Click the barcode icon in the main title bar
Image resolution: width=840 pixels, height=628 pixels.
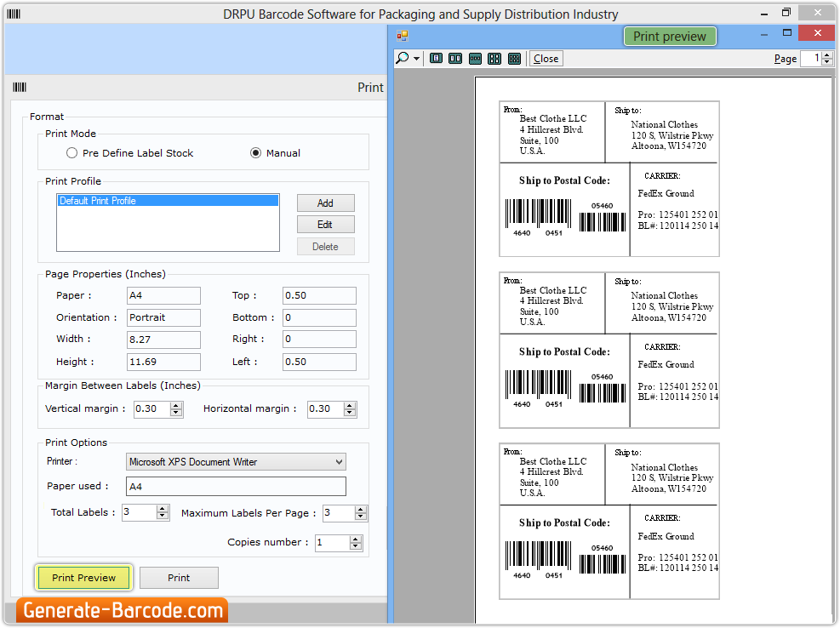click(14, 14)
